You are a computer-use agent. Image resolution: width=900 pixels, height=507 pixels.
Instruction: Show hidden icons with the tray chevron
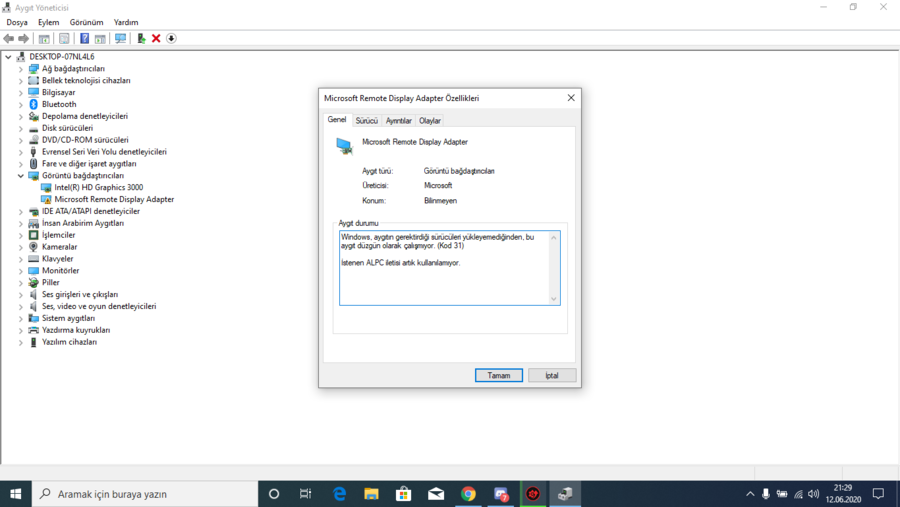click(x=750, y=494)
